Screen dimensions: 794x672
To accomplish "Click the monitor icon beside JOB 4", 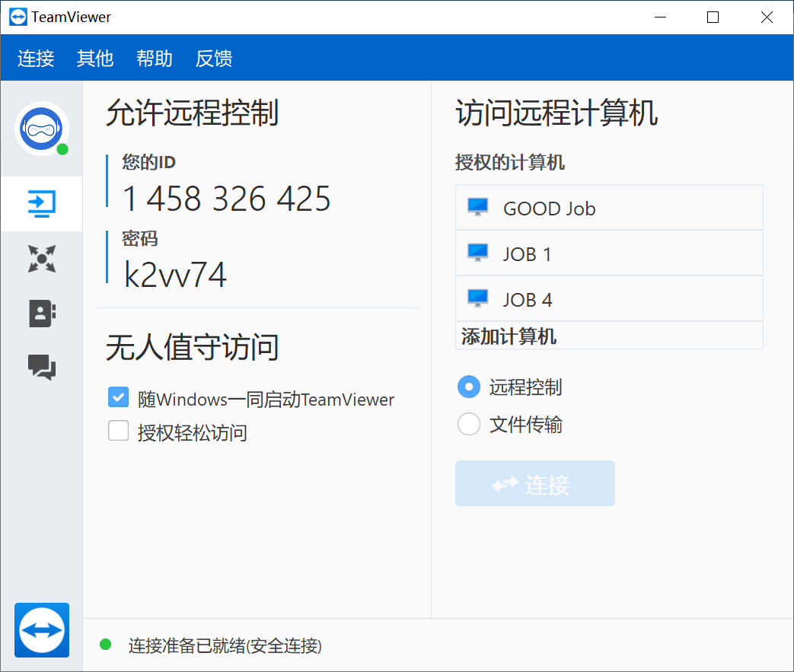I will [478, 299].
